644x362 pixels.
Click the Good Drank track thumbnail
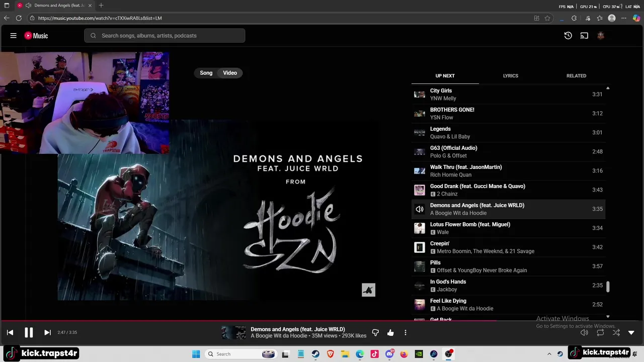420,190
